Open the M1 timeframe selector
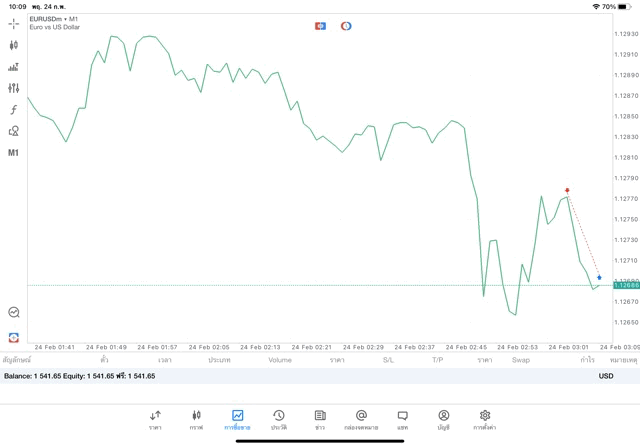This screenshot has height=447, width=640. tap(14, 153)
